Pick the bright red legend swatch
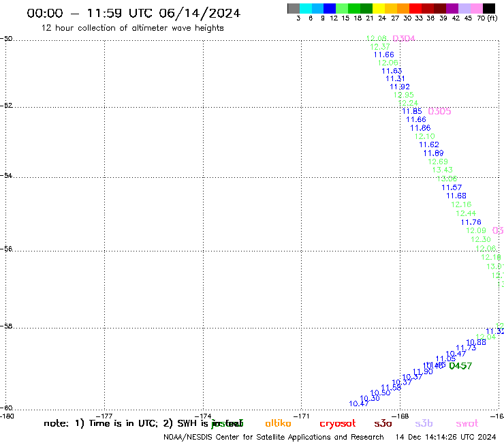The width and height of the screenshot is (504, 443). (x=415, y=8)
